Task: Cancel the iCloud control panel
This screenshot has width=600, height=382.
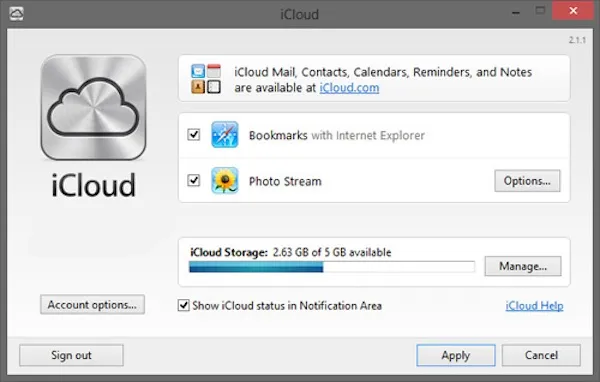Action: [541, 355]
